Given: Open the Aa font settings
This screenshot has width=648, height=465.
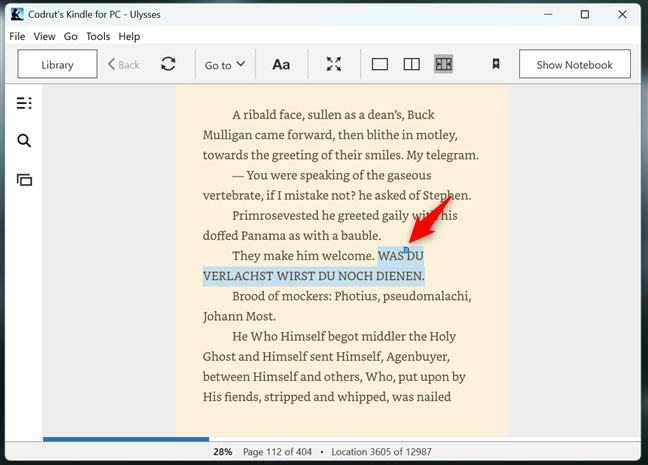Looking at the screenshot, I should (281, 65).
